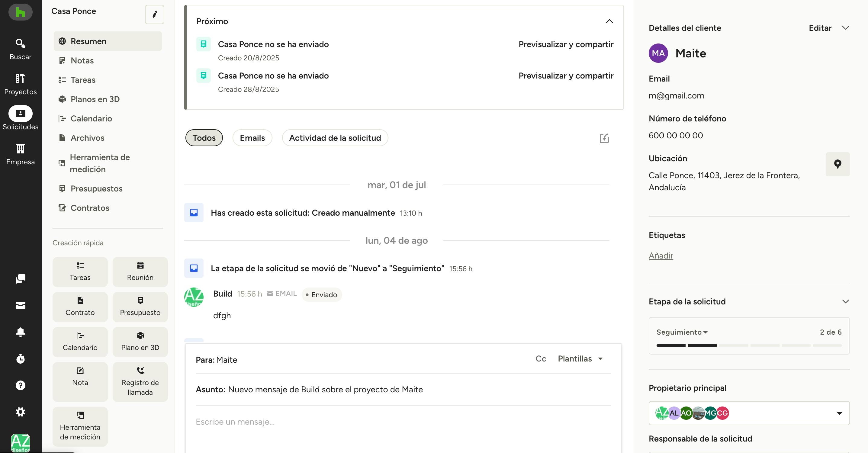Expand the Plantillas dropdown

(x=580, y=359)
